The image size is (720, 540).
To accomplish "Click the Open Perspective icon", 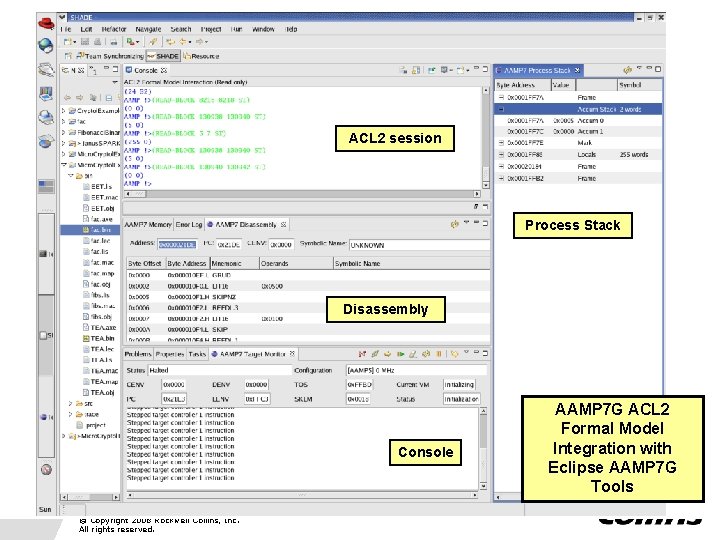I will pyautogui.click(x=68, y=56).
